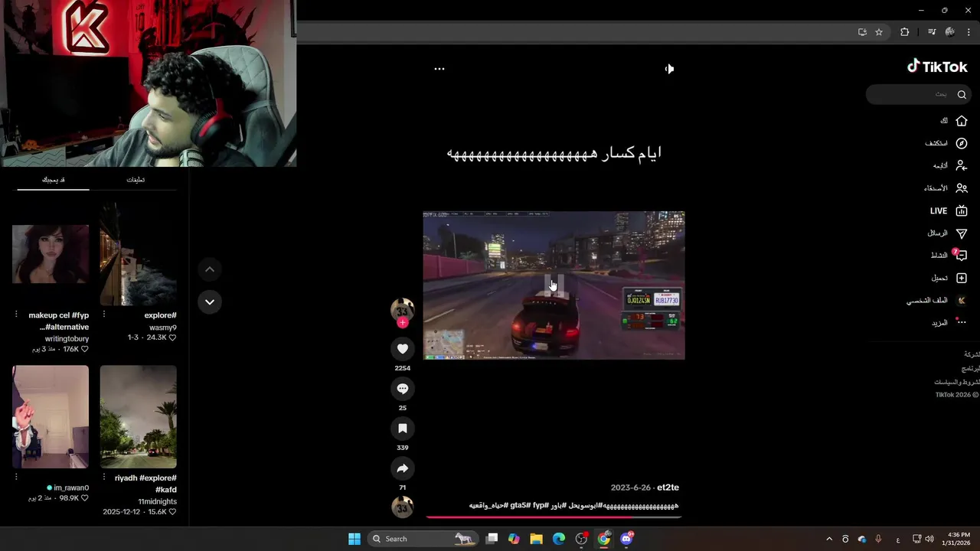Pause the playing GTA video
The image size is (980, 551).
click(554, 285)
